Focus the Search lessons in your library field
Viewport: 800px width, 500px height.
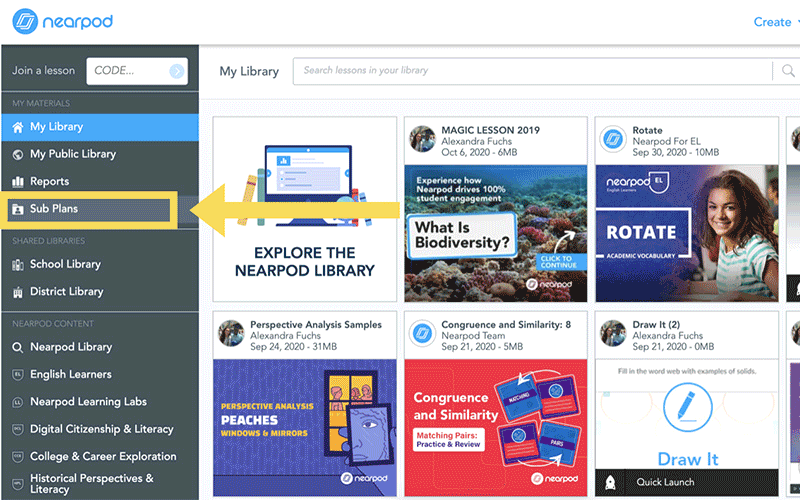point(533,71)
